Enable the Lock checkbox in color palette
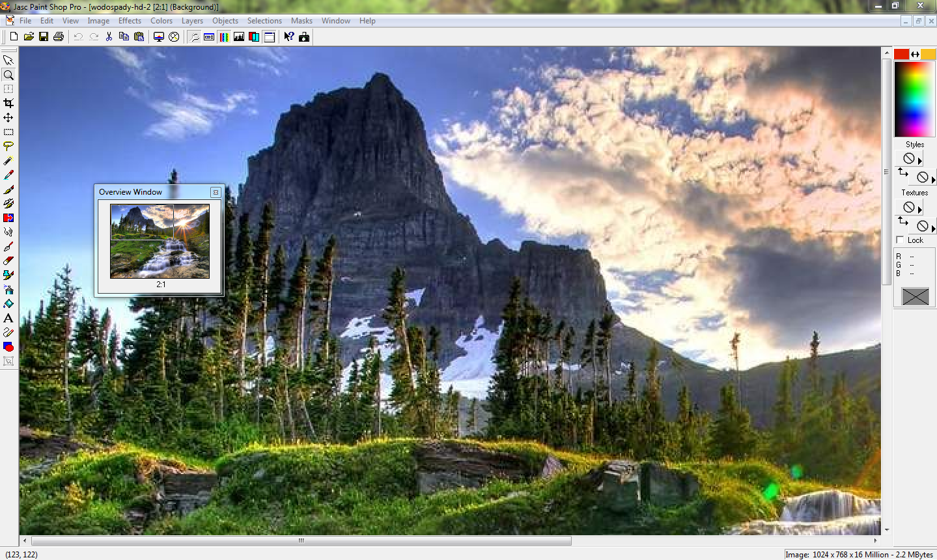This screenshot has width=937, height=560. [901, 240]
